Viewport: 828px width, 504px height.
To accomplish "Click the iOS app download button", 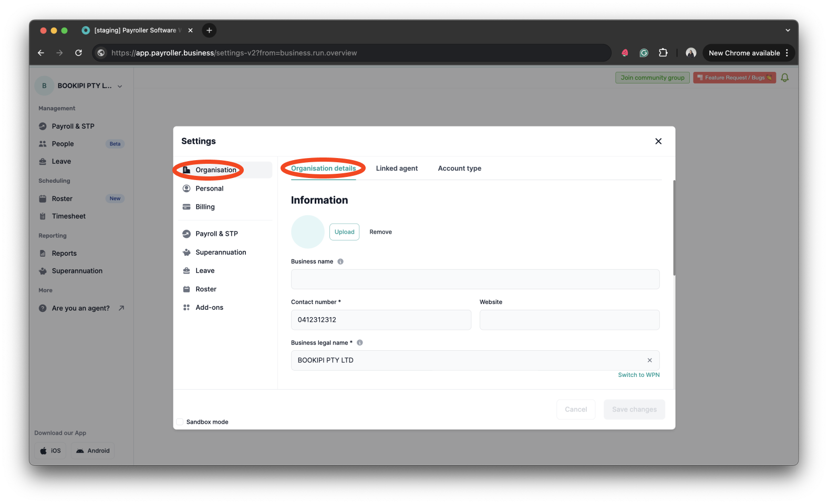I will (50, 450).
